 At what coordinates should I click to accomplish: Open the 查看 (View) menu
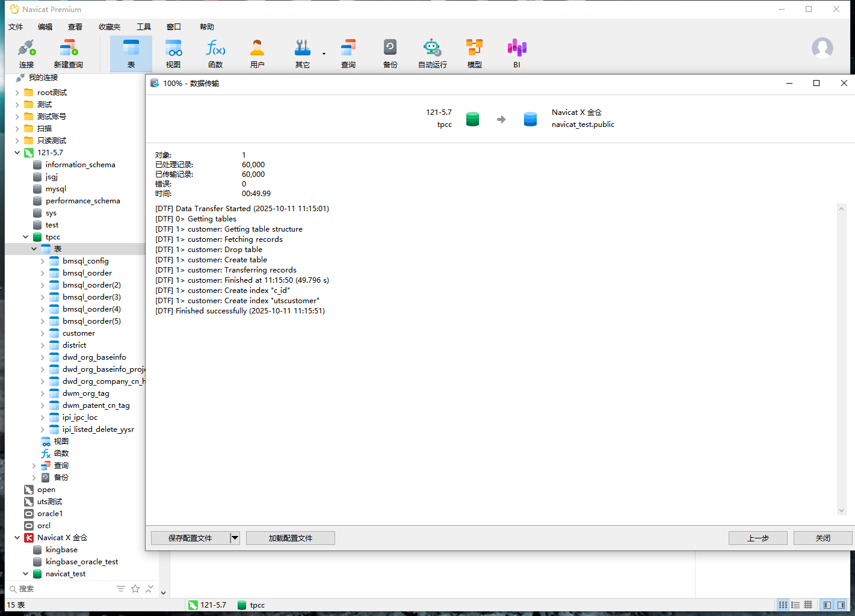[x=75, y=27]
